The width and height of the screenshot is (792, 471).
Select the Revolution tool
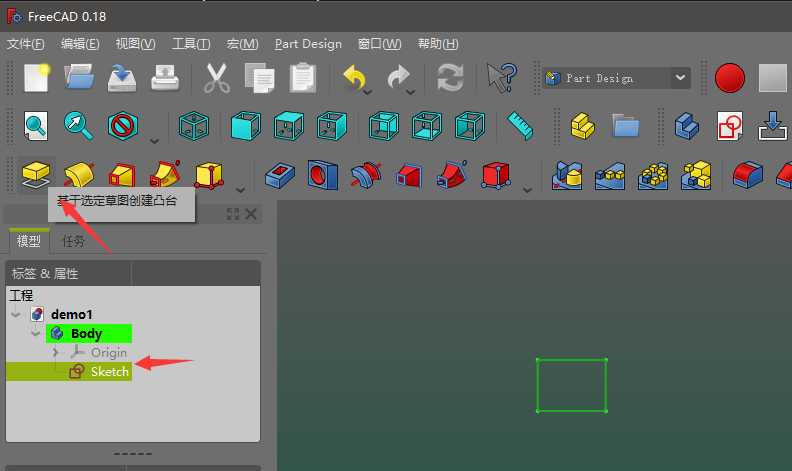click(79, 175)
